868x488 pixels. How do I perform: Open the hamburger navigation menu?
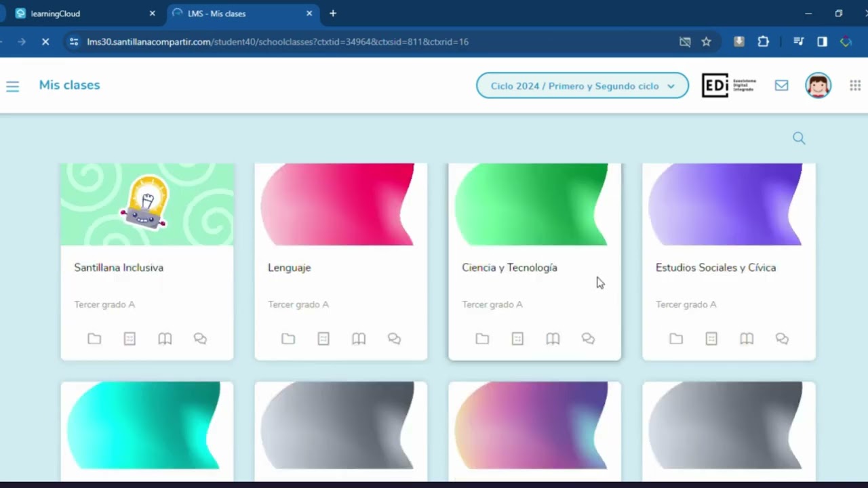(12, 86)
